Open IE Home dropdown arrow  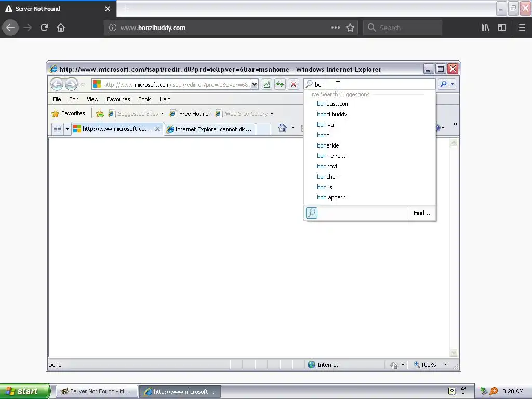click(292, 128)
